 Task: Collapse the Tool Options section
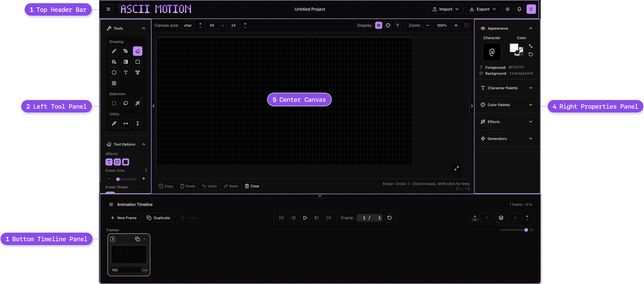[x=144, y=144]
